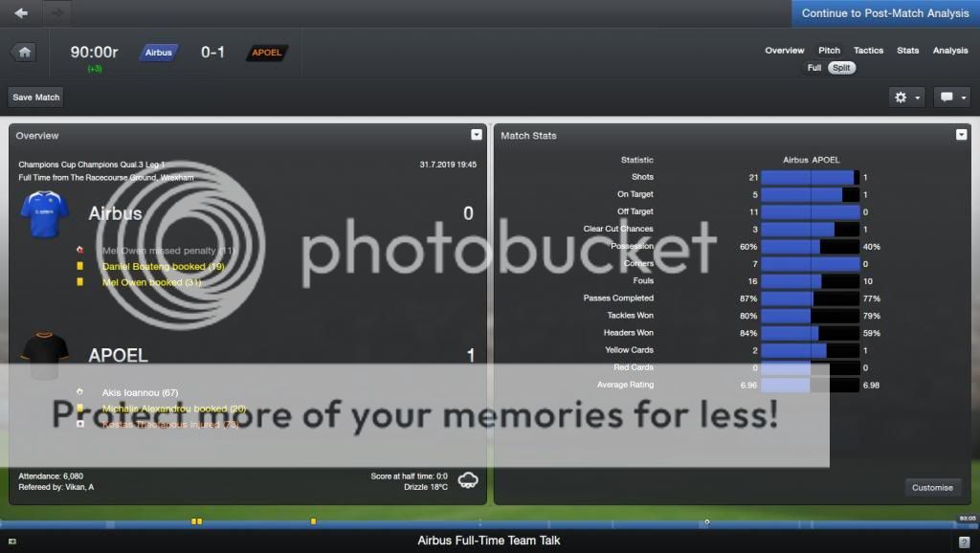The width and height of the screenshot is (980, 553).
Task: Open the Pitch tab
Action: point(829,51)
